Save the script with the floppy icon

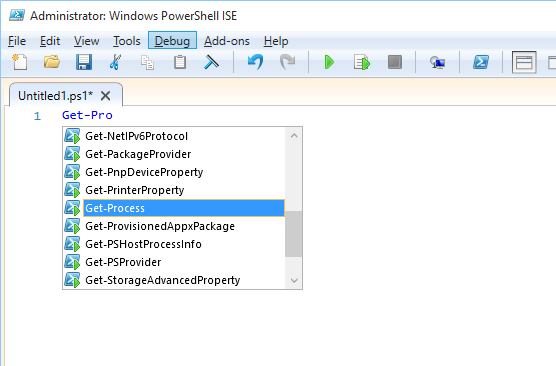tap(84, 62)
